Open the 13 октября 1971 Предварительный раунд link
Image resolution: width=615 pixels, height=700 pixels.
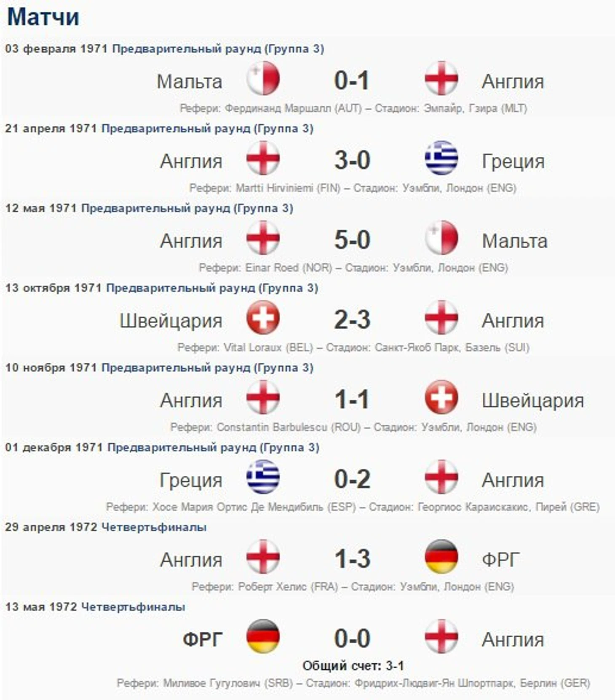[212, 288]
